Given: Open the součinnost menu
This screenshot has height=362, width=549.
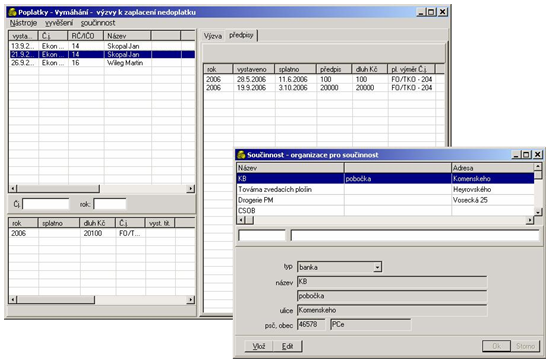Looking at the screenshot, I should coord(98,23).
